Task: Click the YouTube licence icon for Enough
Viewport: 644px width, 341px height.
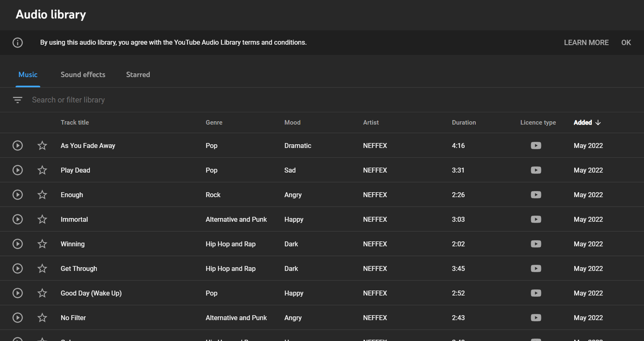Action: click(x=536, y=195)
